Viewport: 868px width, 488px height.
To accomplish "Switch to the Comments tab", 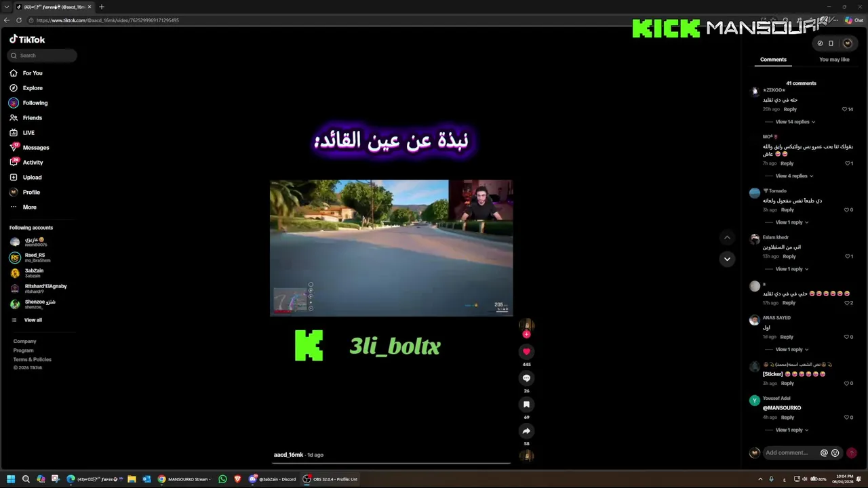I will coord(773,60).
